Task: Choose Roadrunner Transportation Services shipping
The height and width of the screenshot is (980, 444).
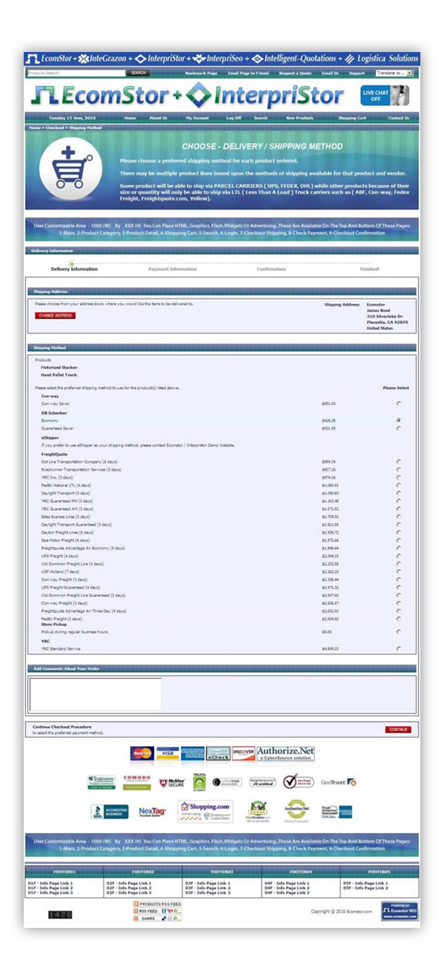Action: pos(398,470)
